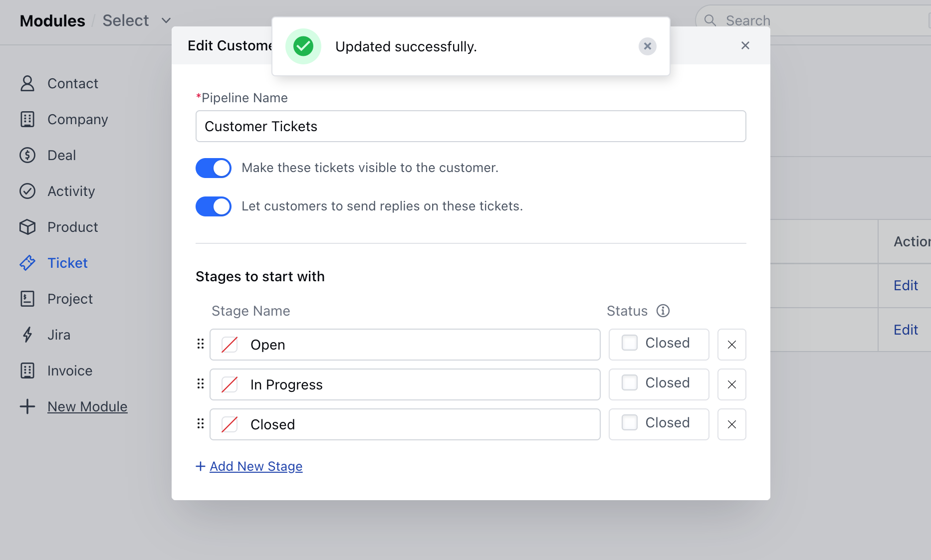Click the Ticket sidebar icon
931x560 pixels.
(x=27, y=263)
